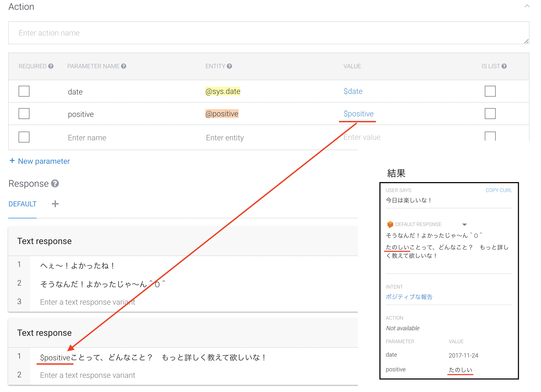Image resolution: width=541 pixels, height=392 pixels.
Task: Open the ENTITY column help icon
Action: pos(229,66)
